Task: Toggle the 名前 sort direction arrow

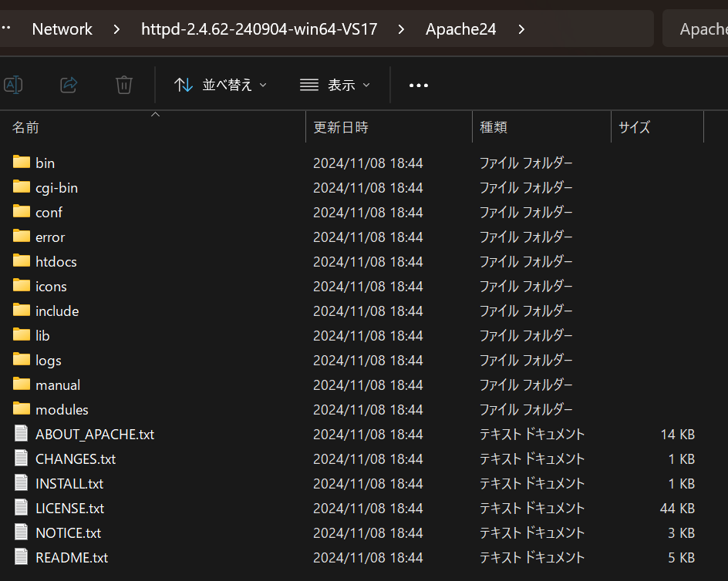Action: pyautogui.click(x=155, y=114)
